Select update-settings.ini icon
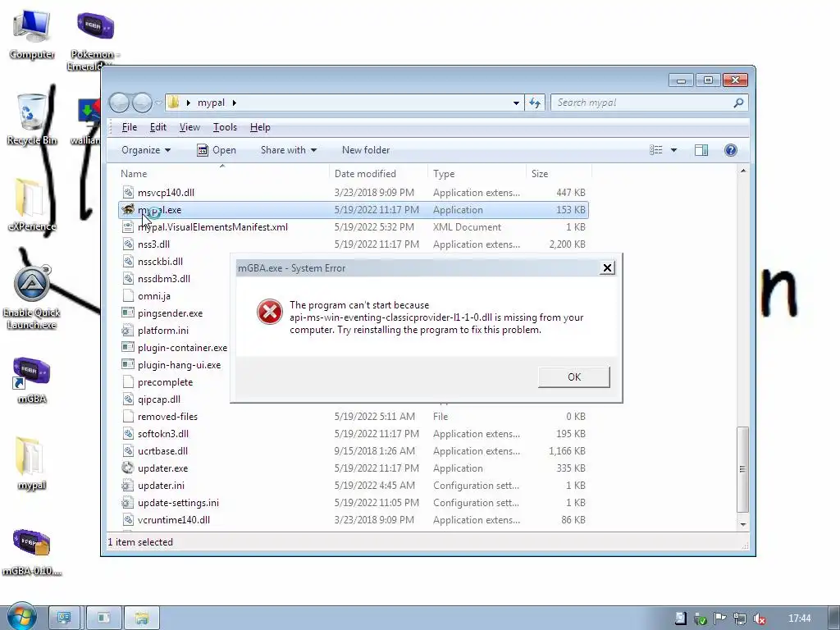Image resolution: width=840 pixels, height=630 pixels. pyautogui.click(x=127, y=503)
